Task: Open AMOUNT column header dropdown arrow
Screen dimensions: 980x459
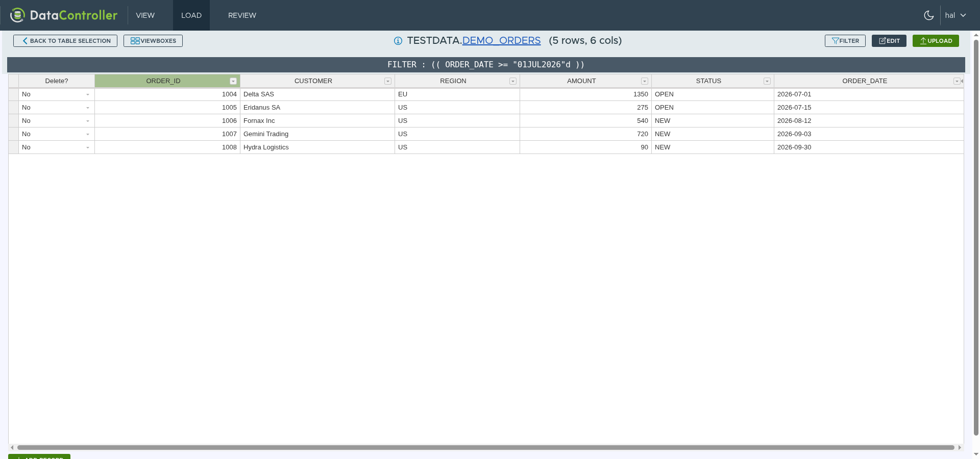Action: [645, 81]
